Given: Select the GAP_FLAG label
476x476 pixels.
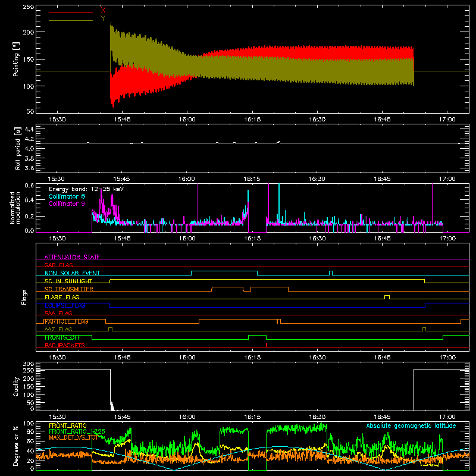Looking at the screenshot, I should (x=58, y=265).
